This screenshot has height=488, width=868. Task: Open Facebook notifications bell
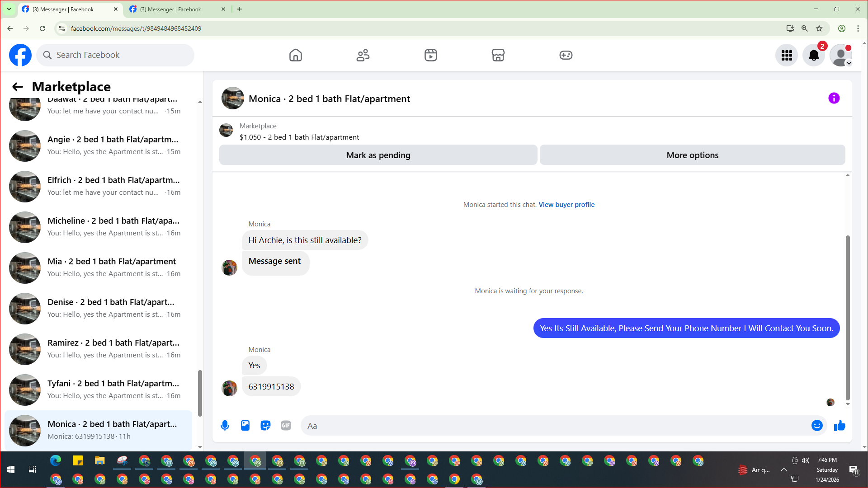(x=813, y=55)
